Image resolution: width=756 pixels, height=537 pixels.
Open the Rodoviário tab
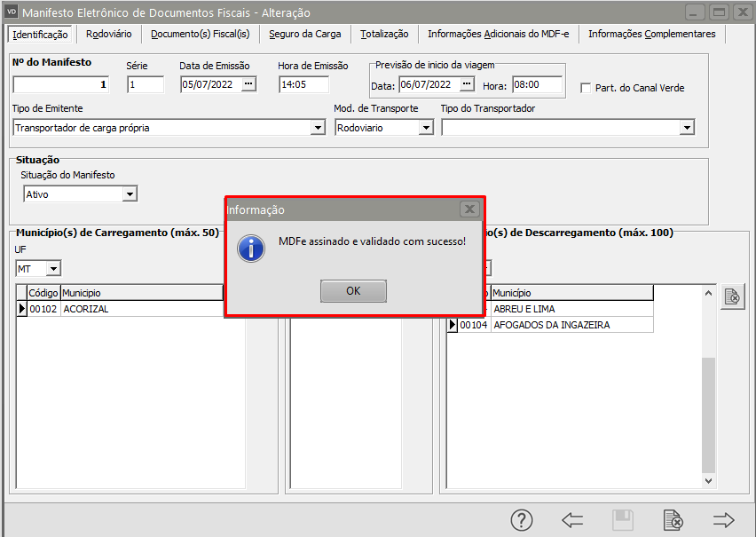pos(109,35)
